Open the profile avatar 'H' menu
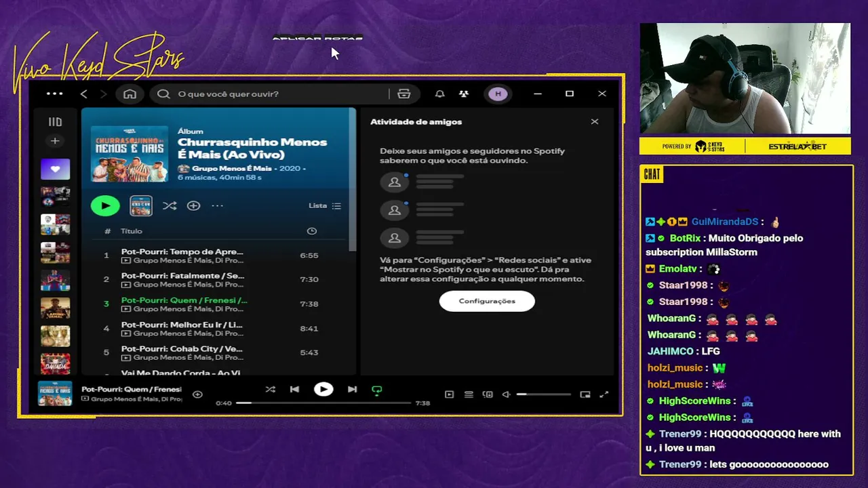Viewport: 868px width, 488px height. (x=498, y=94)
